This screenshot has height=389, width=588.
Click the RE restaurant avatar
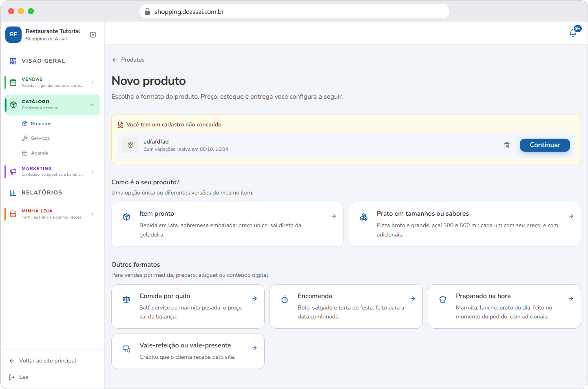coord(13,35)
